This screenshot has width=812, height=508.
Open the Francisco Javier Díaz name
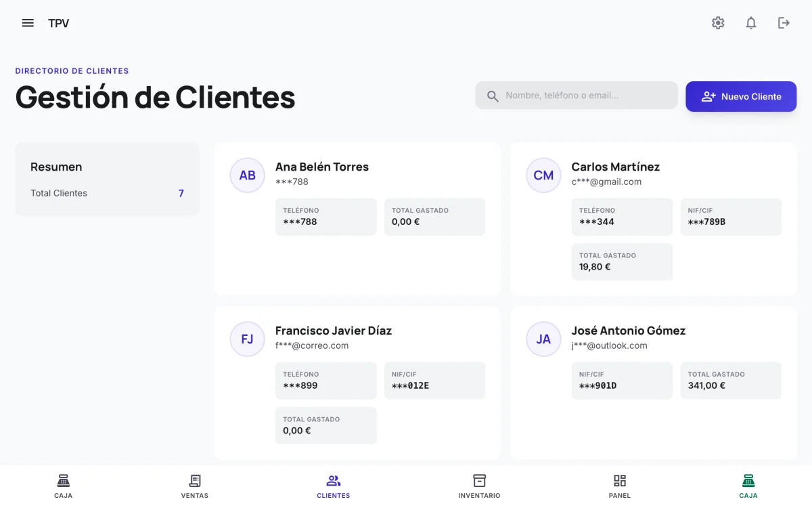coord(334,331)
